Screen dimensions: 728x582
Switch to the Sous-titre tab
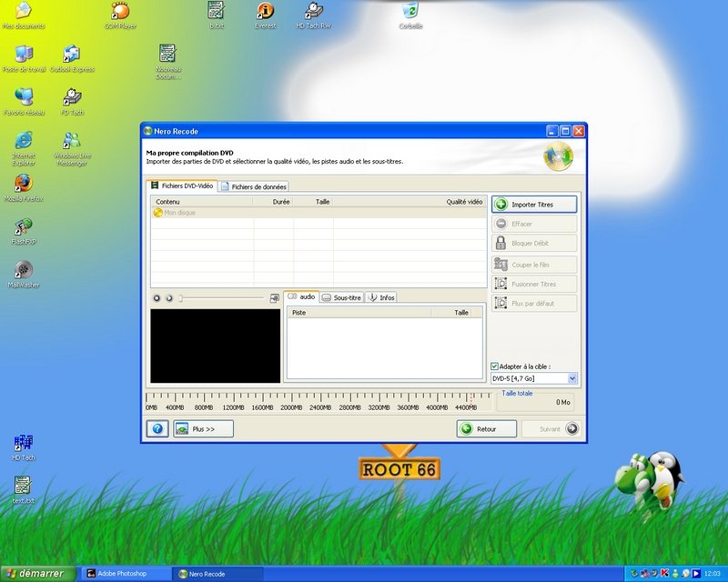342,297
